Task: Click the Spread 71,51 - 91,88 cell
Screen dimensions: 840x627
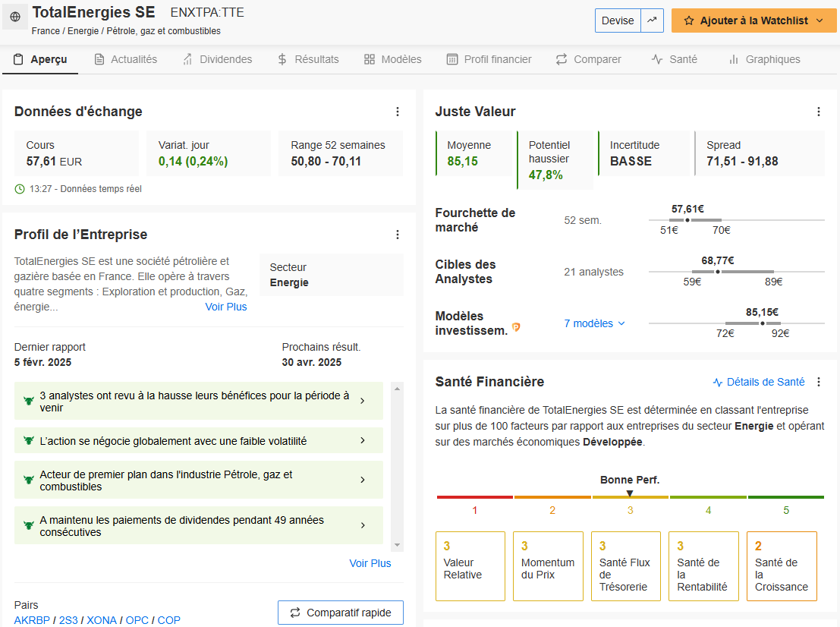Action: [760, 153]
